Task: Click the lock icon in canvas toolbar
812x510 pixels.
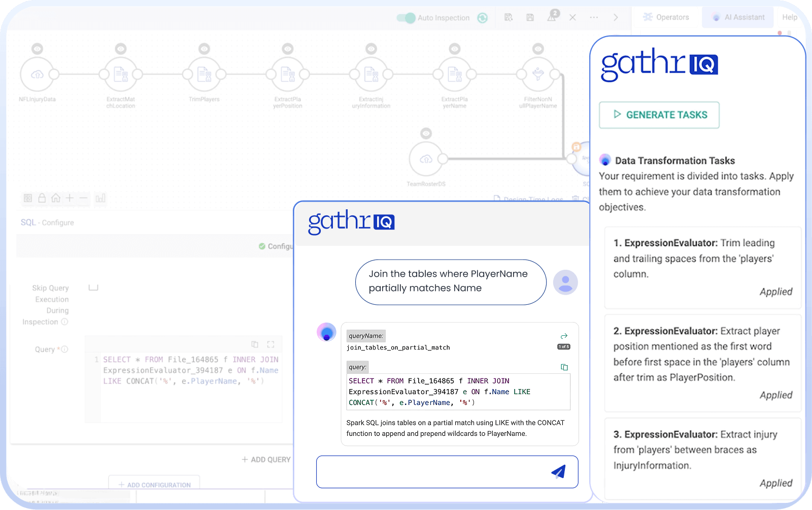Action: click(42, 198)
